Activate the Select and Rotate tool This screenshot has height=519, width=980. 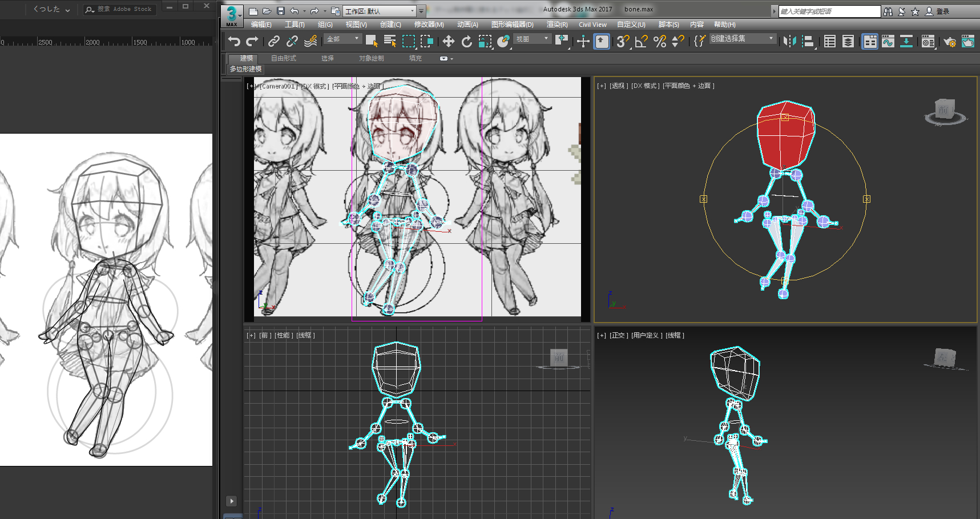click(467, 41)
